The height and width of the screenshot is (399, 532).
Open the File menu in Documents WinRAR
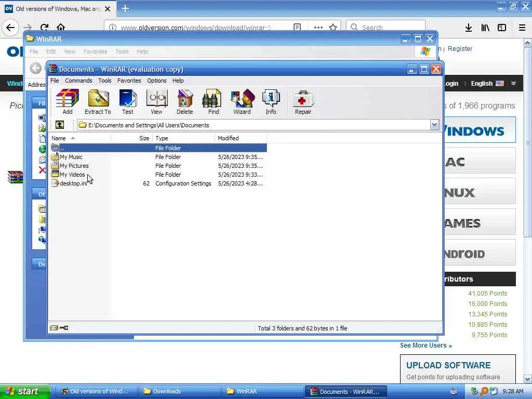pos(55,81)
